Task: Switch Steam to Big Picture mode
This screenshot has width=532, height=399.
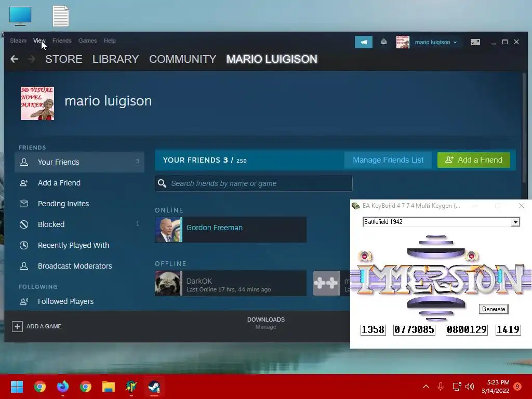Action: (475, 42)
